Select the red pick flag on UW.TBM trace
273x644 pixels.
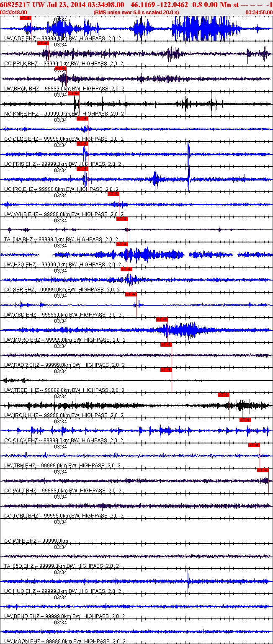pos(254,445)
